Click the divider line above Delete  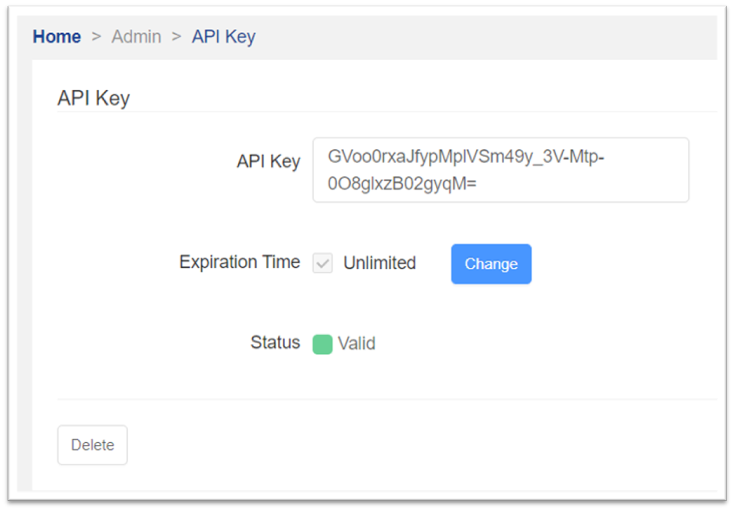pyautogui.click(x=385, y=399)
